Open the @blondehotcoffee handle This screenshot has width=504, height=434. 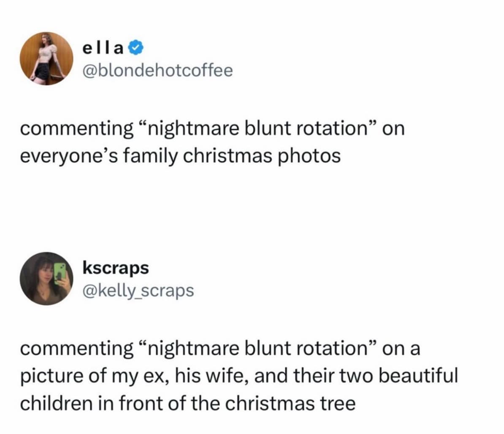[x=157, y=71]
